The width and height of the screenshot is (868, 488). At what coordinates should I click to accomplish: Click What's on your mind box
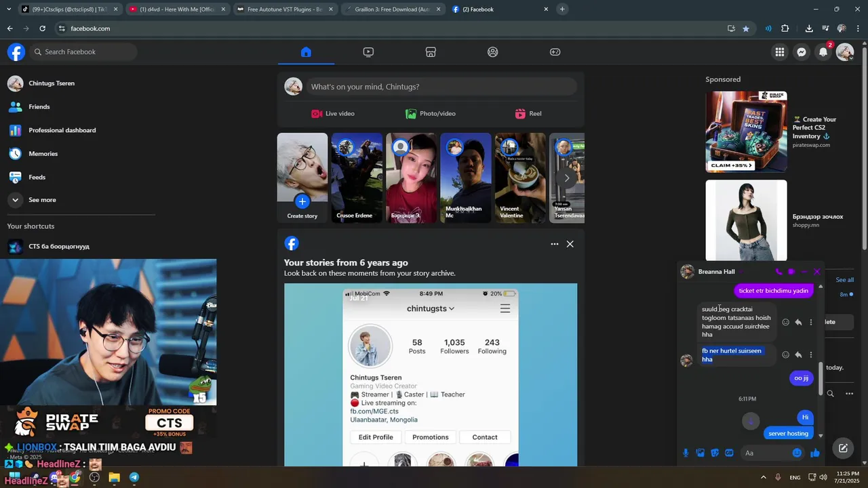coord(441,87)
